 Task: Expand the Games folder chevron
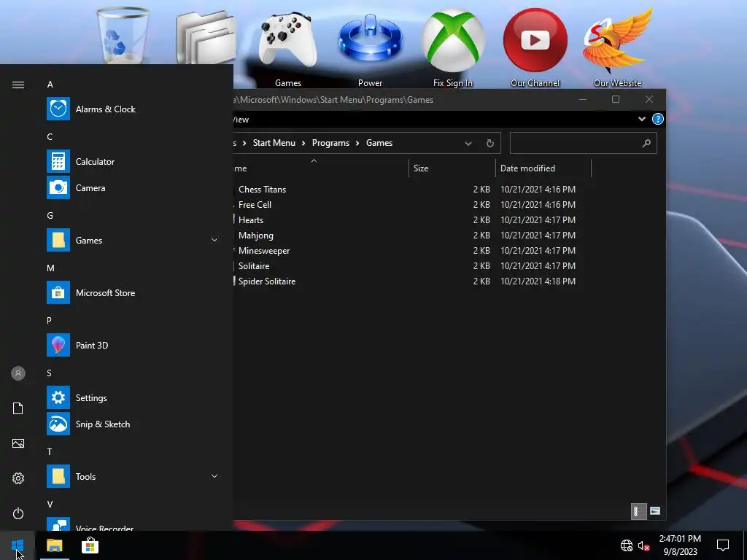tap(214, 240)
